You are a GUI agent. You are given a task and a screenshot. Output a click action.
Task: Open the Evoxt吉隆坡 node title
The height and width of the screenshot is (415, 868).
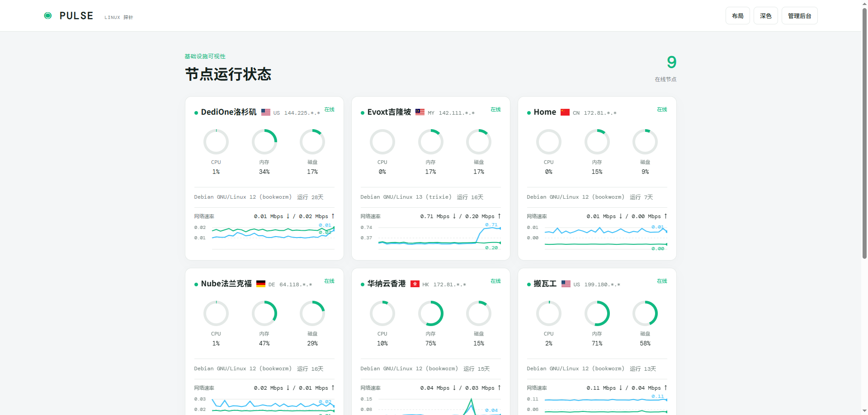click(x=389, y=112)
